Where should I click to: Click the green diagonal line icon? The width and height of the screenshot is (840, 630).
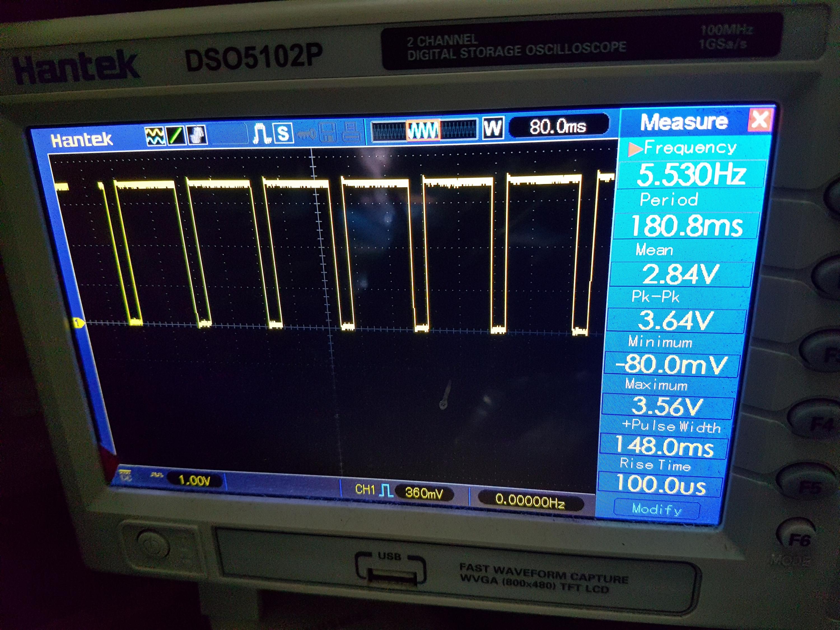(176, 135)
